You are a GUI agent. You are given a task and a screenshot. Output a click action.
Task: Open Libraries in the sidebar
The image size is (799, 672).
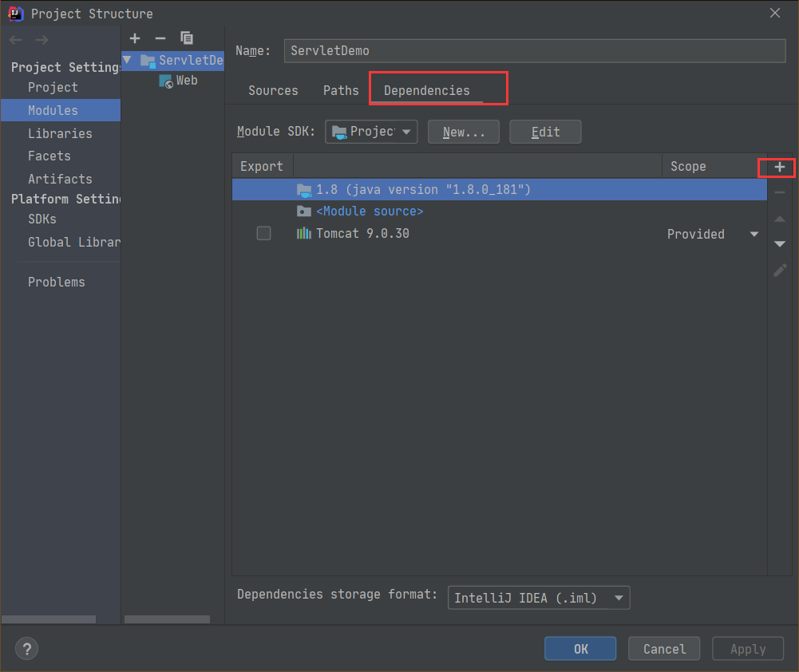click(x=60, y=133)
